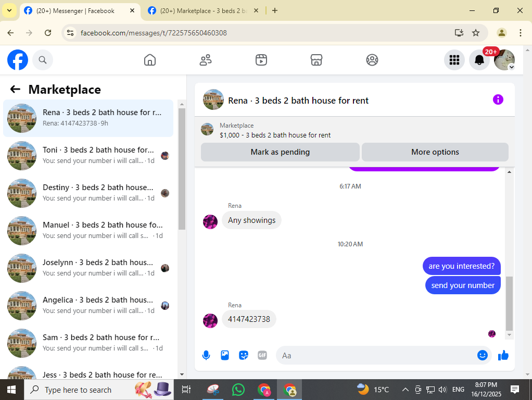Open the GIF picker icon

coord(262,356)
